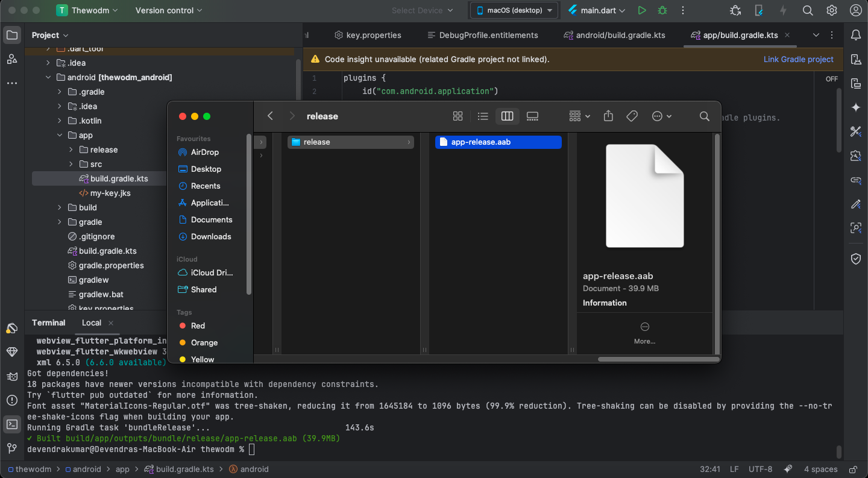Screen dimensions: 868x478
Task: Change LF line separator in status bar
Action: 734,469
